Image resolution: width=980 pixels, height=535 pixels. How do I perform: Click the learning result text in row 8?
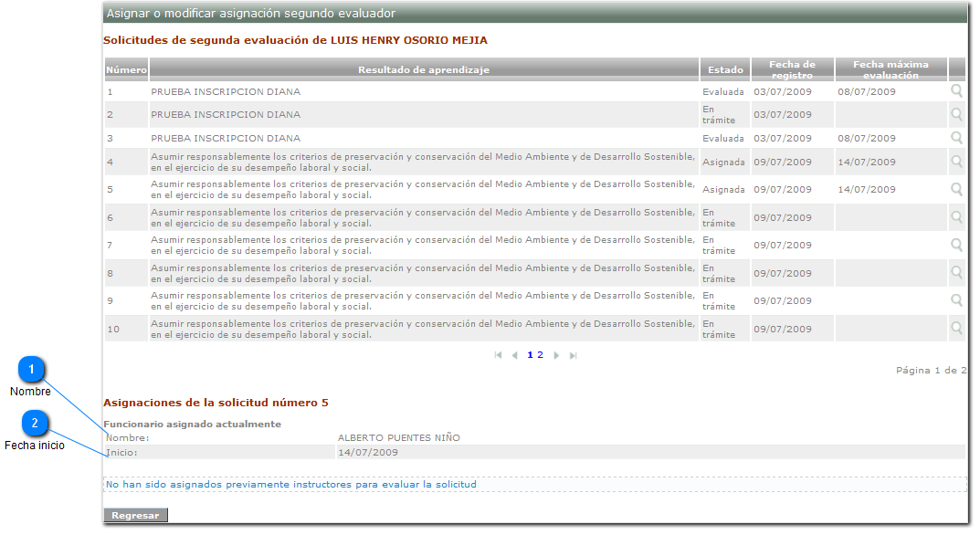coord(423,273)
